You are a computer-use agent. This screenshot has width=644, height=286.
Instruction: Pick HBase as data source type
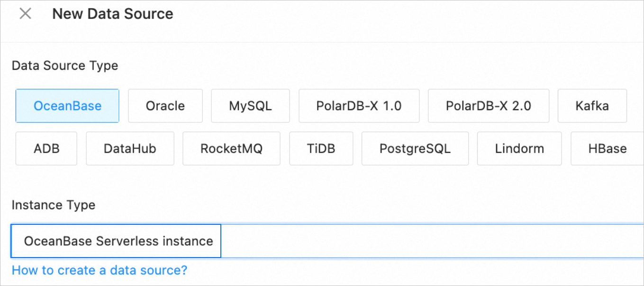pyautogui.click(x=607, y=148)
